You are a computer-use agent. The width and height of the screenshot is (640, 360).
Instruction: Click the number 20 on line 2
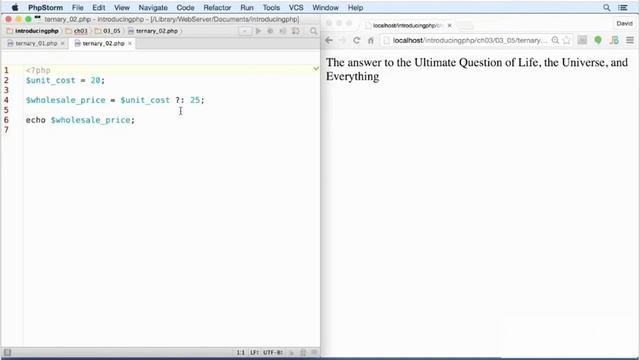[x=96, y=80]
